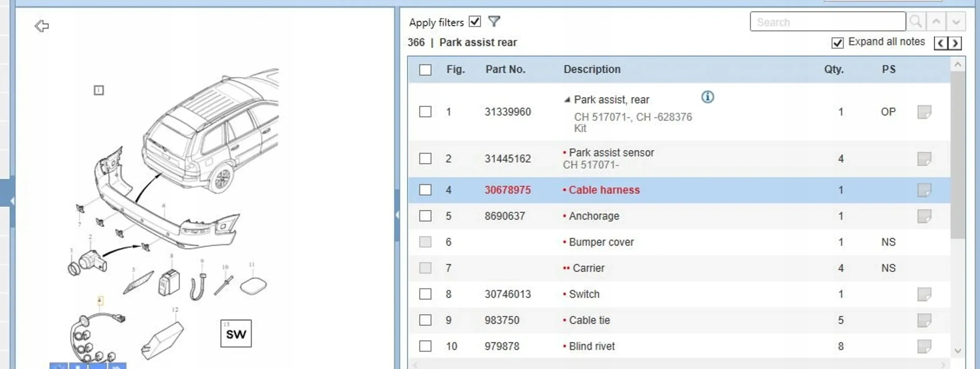Open info icon for Park assist, rear
This screenshot has height=369, width=980.
pos(707,96)
